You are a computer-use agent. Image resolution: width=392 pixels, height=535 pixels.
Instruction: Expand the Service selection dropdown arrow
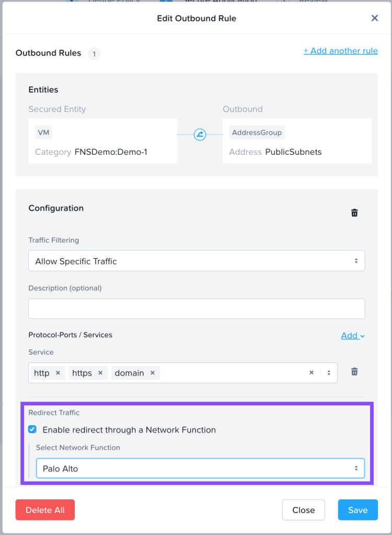[329, 373]
